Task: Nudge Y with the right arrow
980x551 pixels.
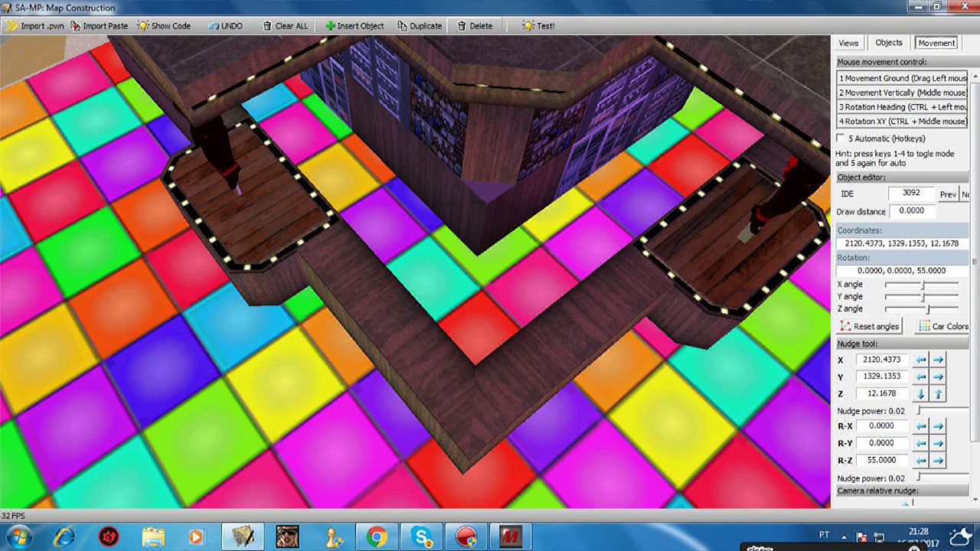Action: (x=938, y=377)
